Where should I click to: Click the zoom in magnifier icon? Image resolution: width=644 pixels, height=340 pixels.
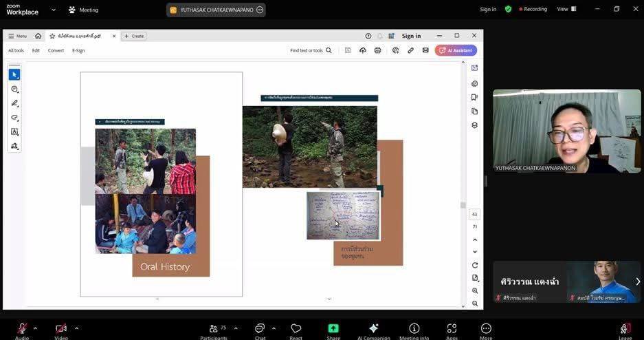[474, 291]
